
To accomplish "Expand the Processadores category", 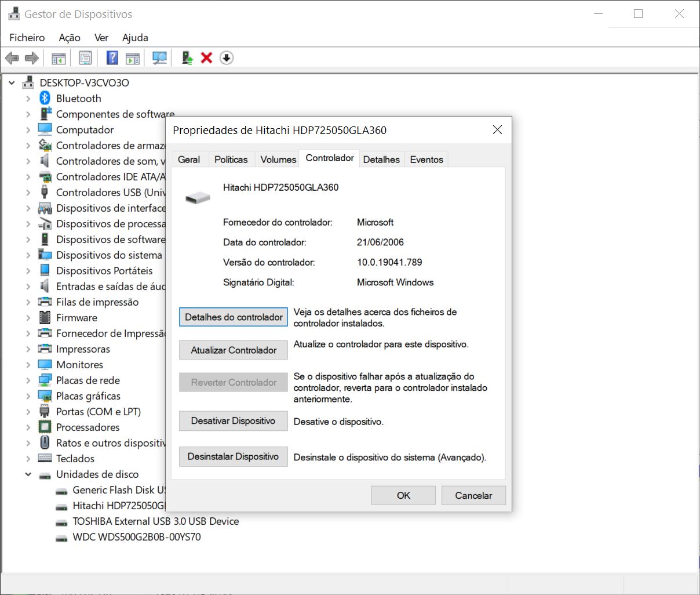I will [28, 427].
